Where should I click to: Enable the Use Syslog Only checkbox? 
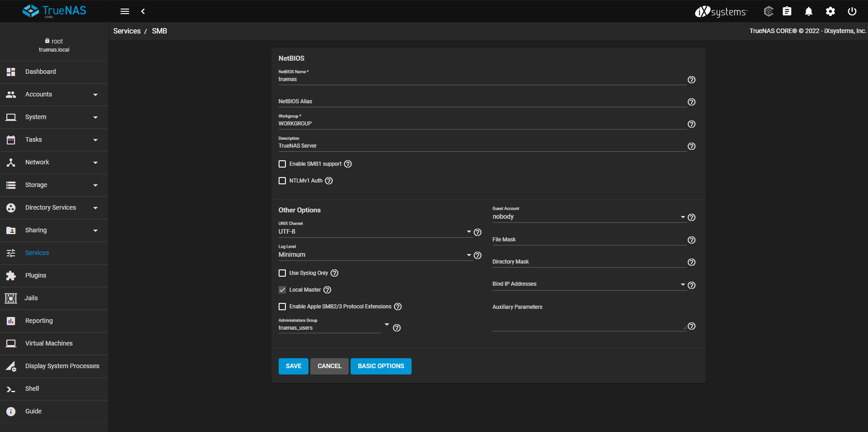click(x=282, y=273)
